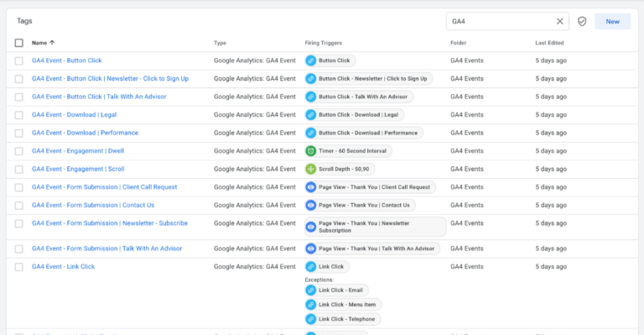This screenshot has width=644, height=335.
Task: Open Button Click | Newsletter - Click to Sign Up tag
Action: (x=110, y=79)
